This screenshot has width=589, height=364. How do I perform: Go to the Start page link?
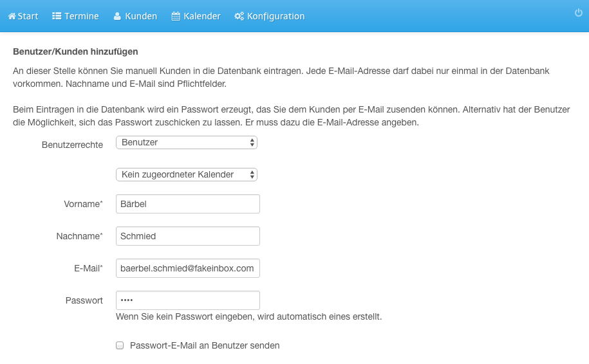pos(23,16)
